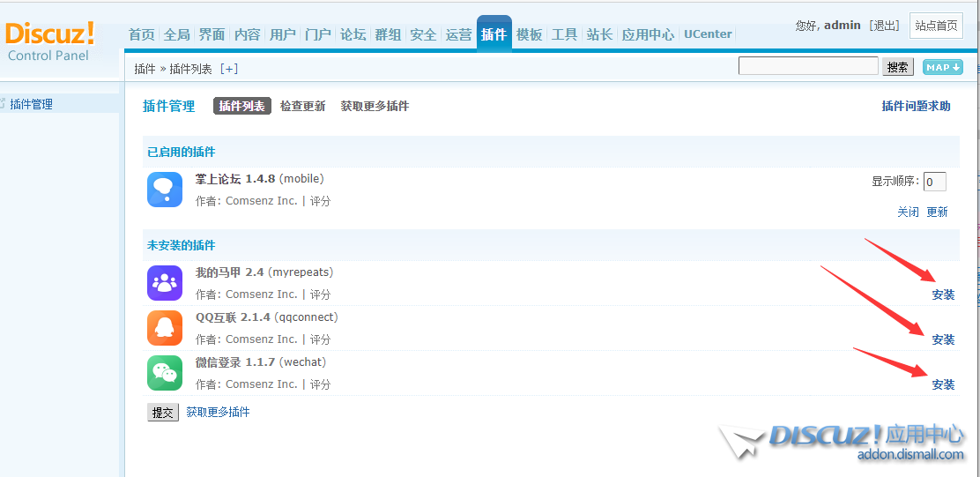The height and width of the screenshot is (477, 980).
Task: Open the 应用中心 top menu
Action: click(x=648, y=34)
